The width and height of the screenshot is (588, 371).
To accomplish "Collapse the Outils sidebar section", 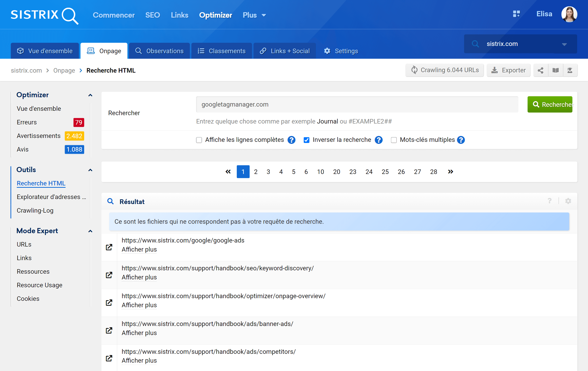I will [90, 170].
